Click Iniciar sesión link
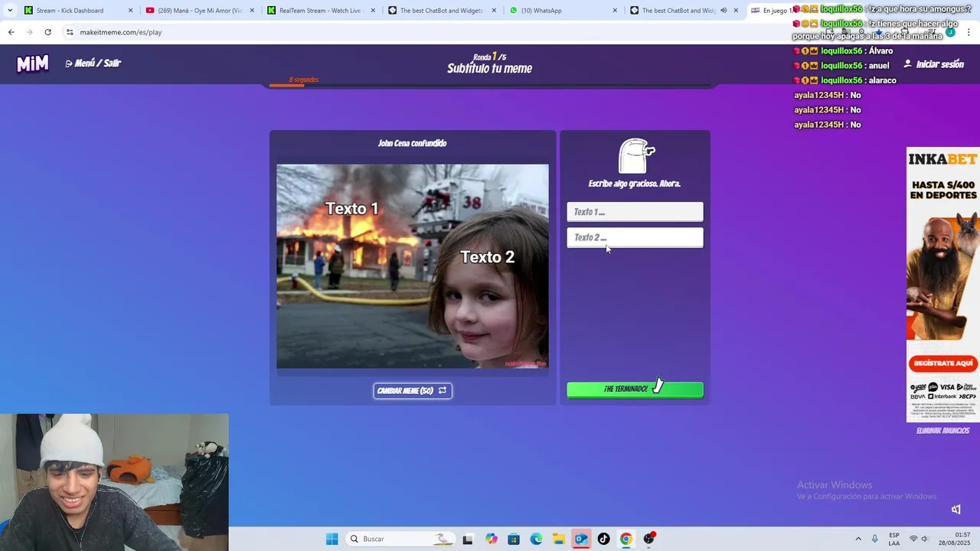This screenshot has width=980, height=551. (933, 64)
